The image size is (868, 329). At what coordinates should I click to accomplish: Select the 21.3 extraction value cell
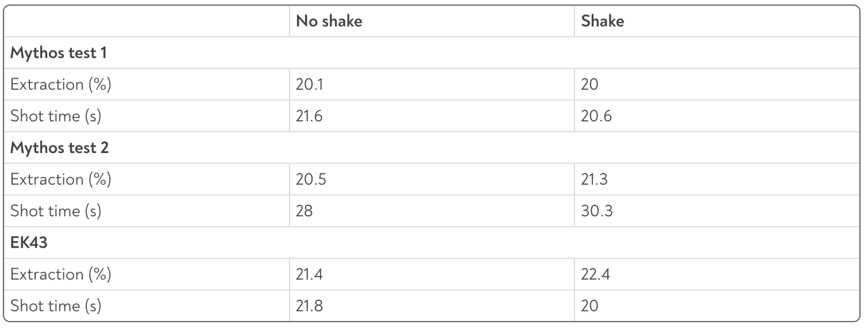click(x=596, y=180)
